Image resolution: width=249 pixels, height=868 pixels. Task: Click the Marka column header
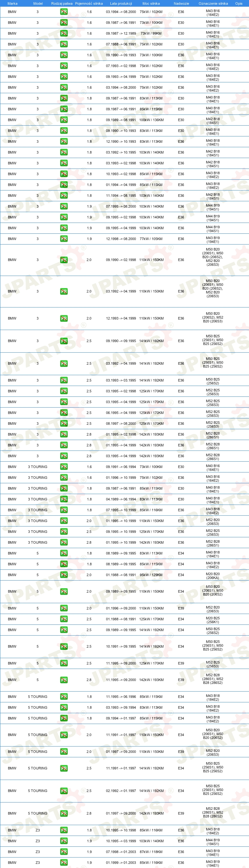(x=12, y=3)
